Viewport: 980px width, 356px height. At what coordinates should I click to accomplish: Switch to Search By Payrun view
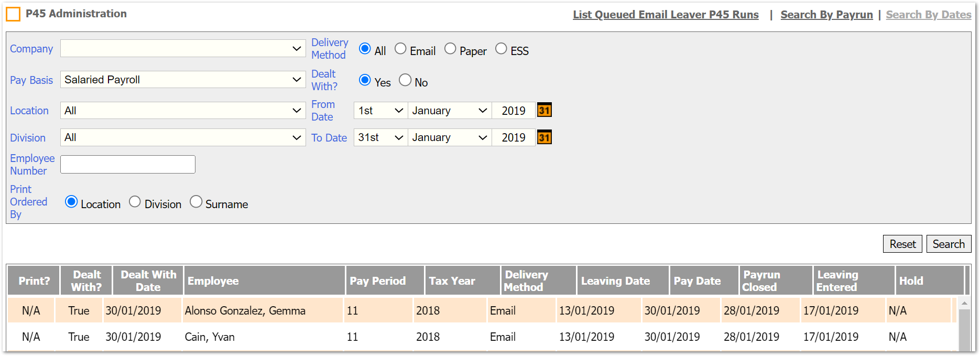point(826,15)
